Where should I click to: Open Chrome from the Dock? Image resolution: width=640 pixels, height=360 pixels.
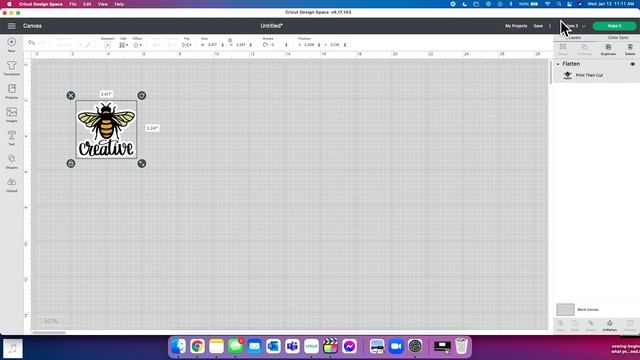click(198, 346)
